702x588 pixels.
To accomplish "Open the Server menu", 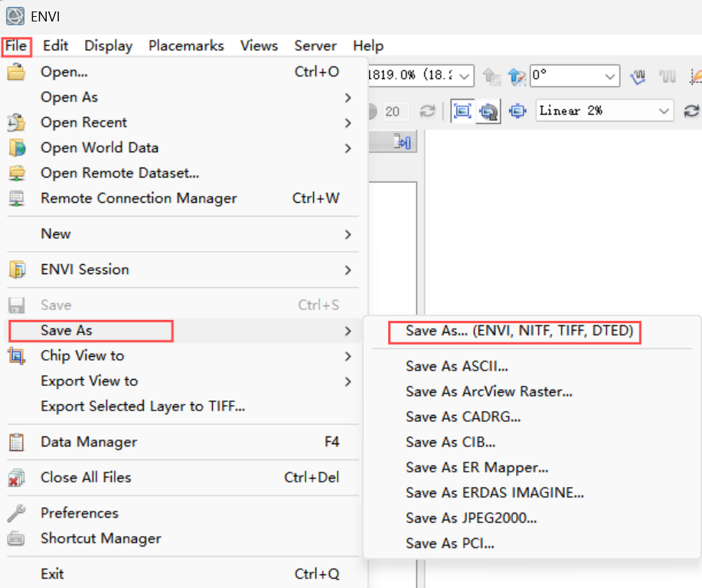I will [315, 46].
